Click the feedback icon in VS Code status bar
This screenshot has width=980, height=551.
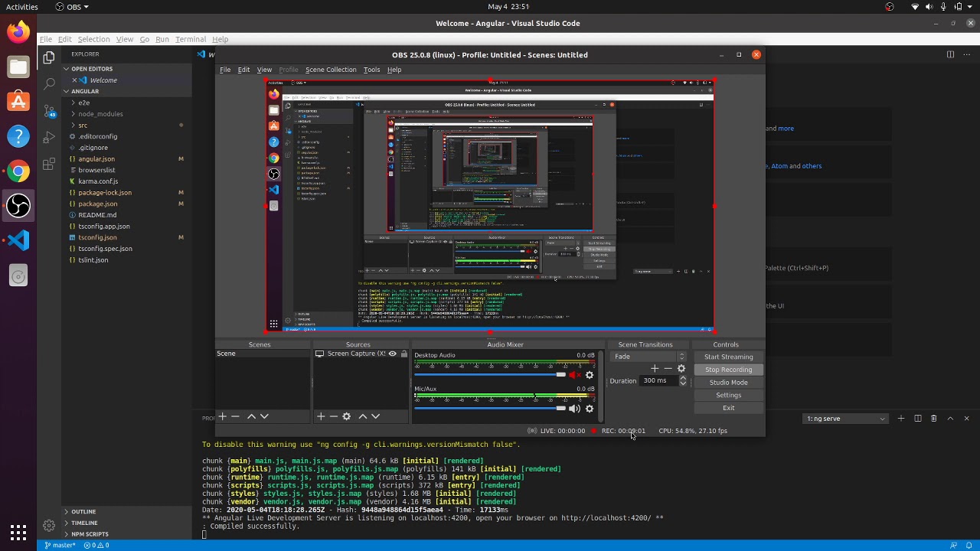953,546
